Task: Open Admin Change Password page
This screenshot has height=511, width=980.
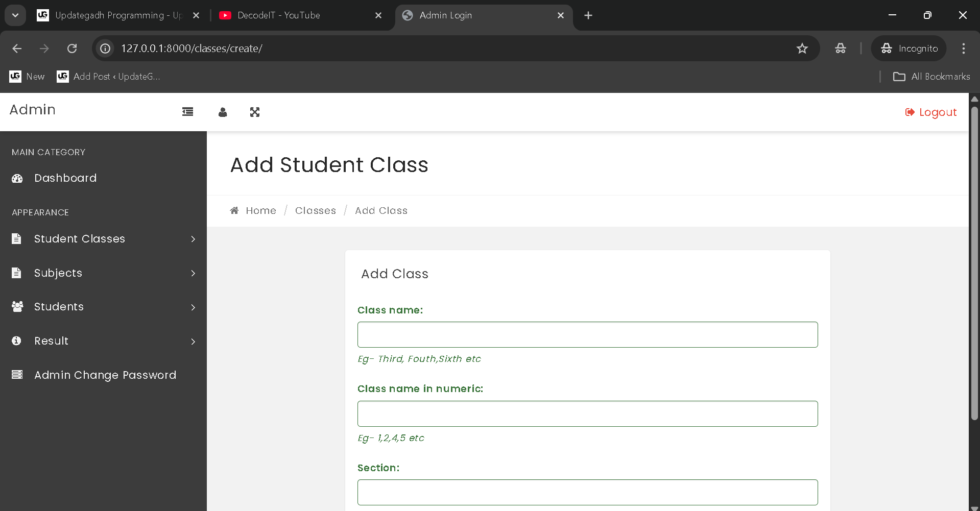Action: [105, 375]
